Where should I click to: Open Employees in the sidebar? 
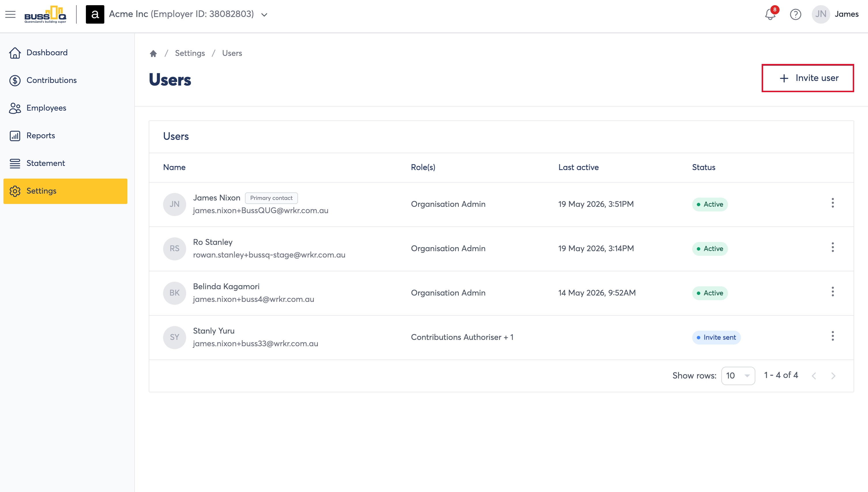(65, 108)
